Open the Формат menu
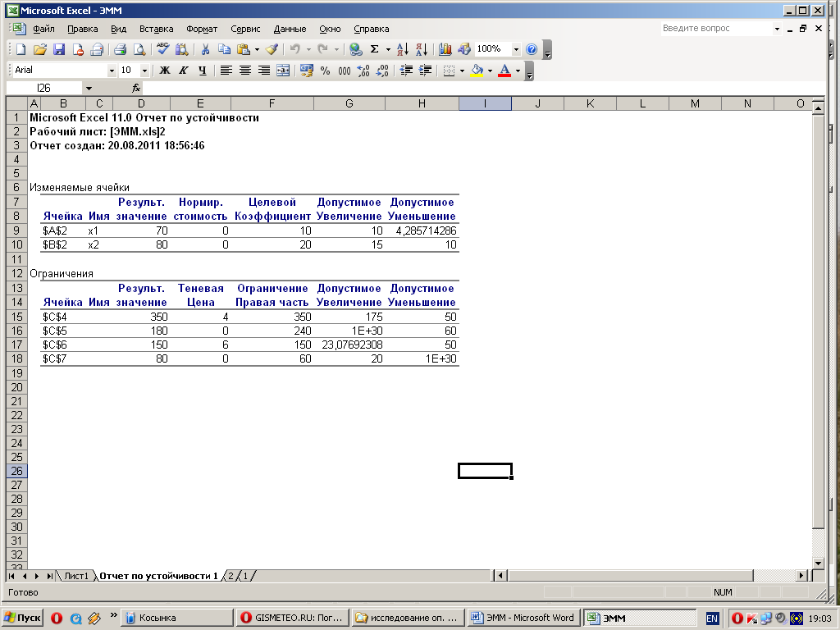This screenshot has height=630, width=840. point(202,29)
